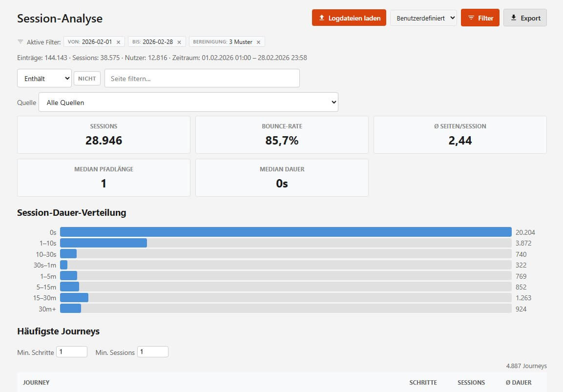Click the Seite filtern search field

[202, 78]
